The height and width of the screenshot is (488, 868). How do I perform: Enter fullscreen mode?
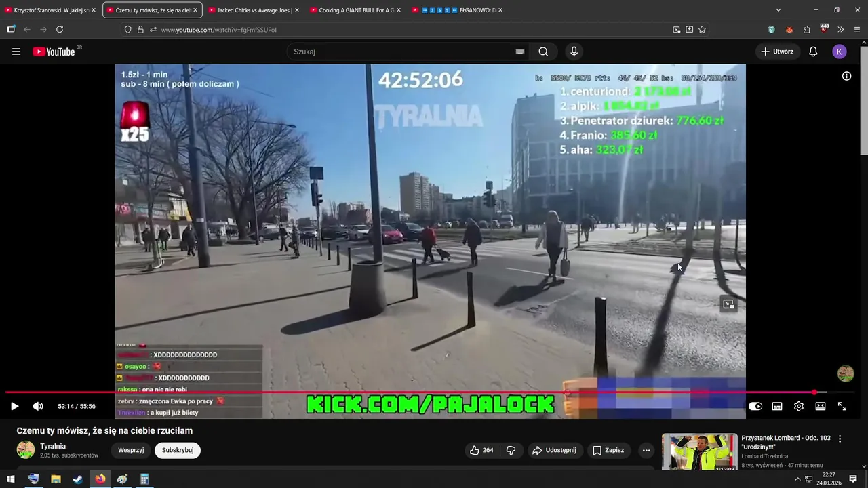842,406
